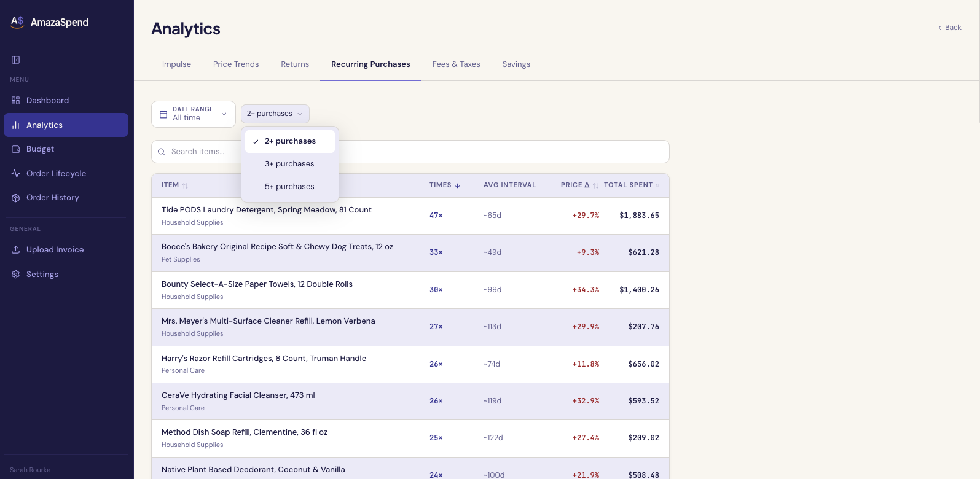Image resolution: width=980 pixels, height=479 pixels.
Task: Open the Returns tab
Action: click(x=295, y=64)
